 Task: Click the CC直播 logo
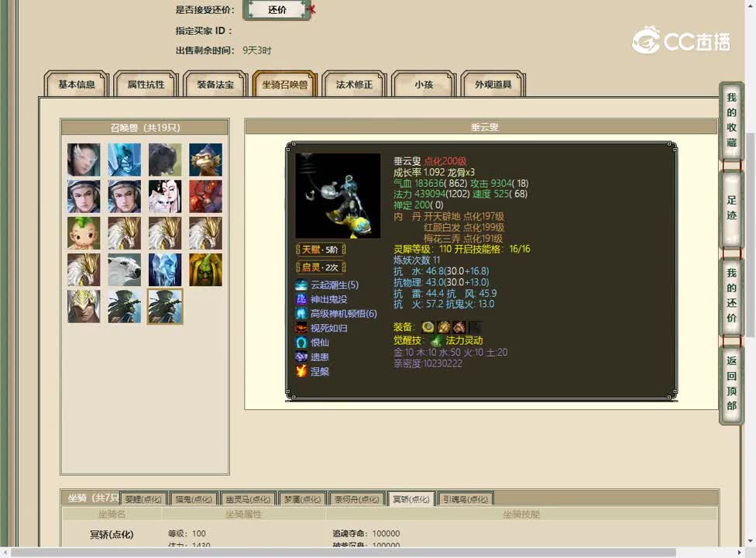pyautogui.click(x=682, y=43)
